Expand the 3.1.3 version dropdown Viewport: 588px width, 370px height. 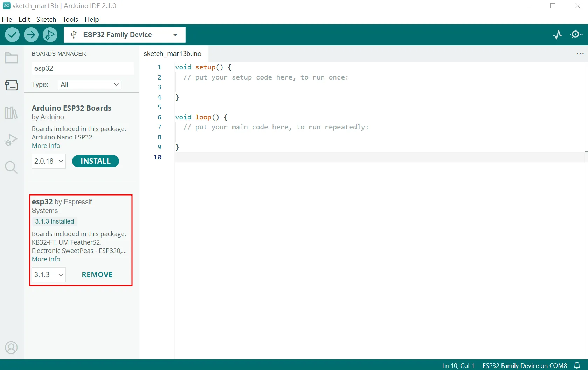[x=49, y=275]
